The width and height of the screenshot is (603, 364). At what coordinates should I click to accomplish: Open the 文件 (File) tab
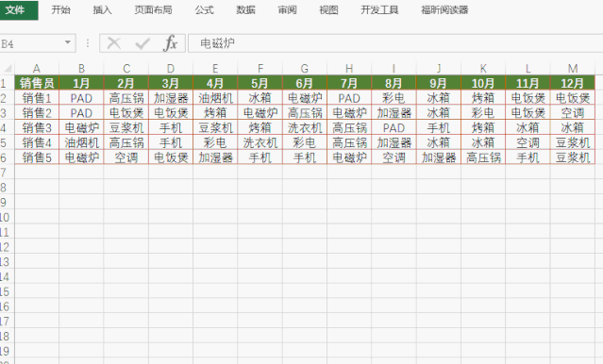coord(19,10)
